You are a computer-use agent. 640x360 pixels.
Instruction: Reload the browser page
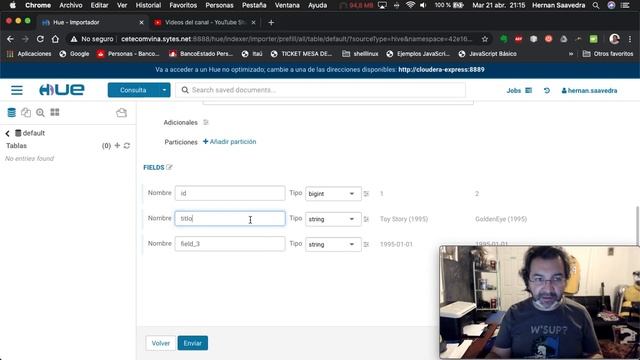pyautogui.click(x=40, y=39)
